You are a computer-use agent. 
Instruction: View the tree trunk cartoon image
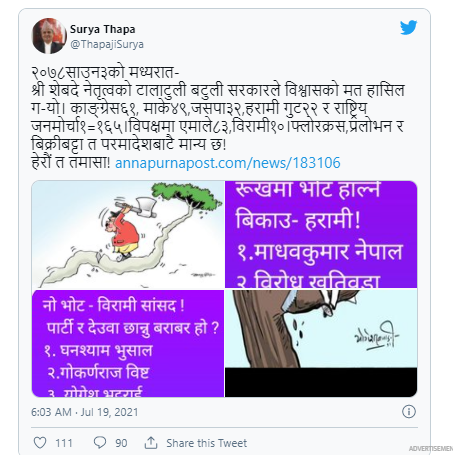[321, 343]
